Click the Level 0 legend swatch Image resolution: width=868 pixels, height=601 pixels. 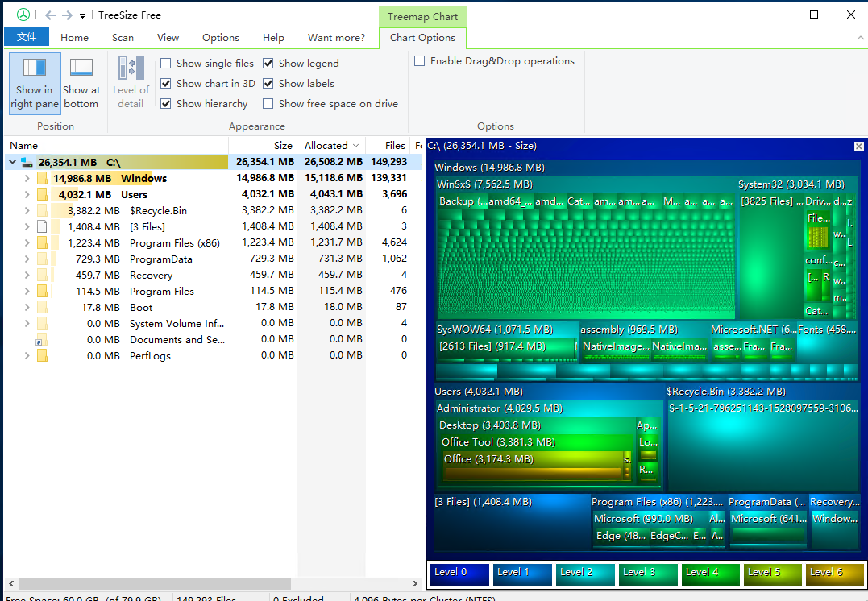(459, 574)
